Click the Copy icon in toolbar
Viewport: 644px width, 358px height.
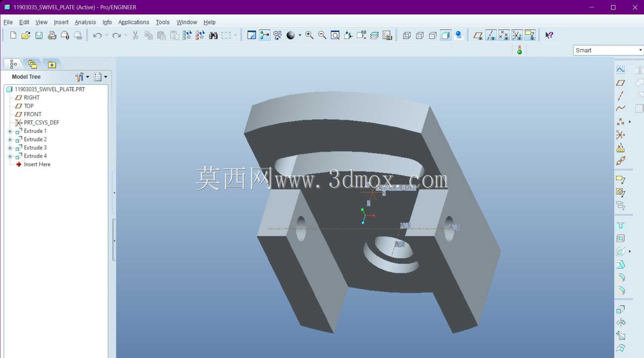coord(149,36)
